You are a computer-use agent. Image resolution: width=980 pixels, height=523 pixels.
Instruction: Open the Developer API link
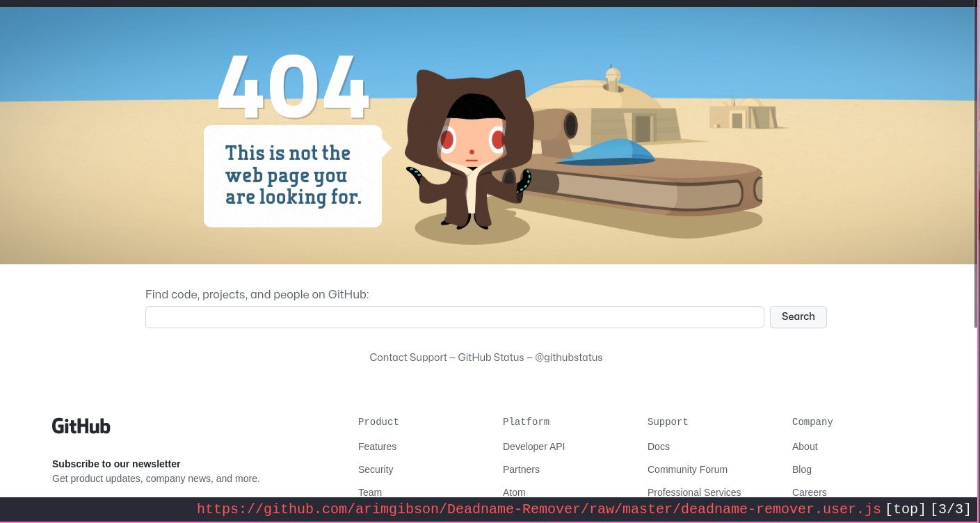click(533, 446)
